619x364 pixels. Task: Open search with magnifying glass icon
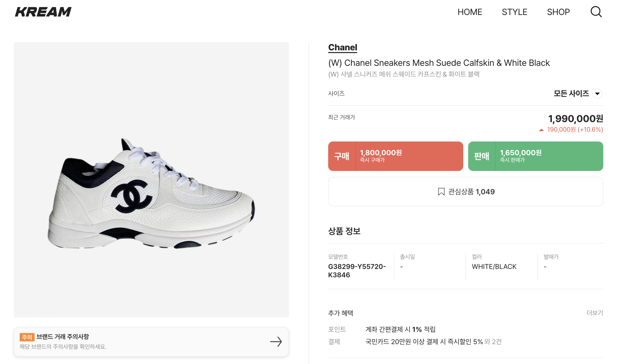(x=596, y=12)
